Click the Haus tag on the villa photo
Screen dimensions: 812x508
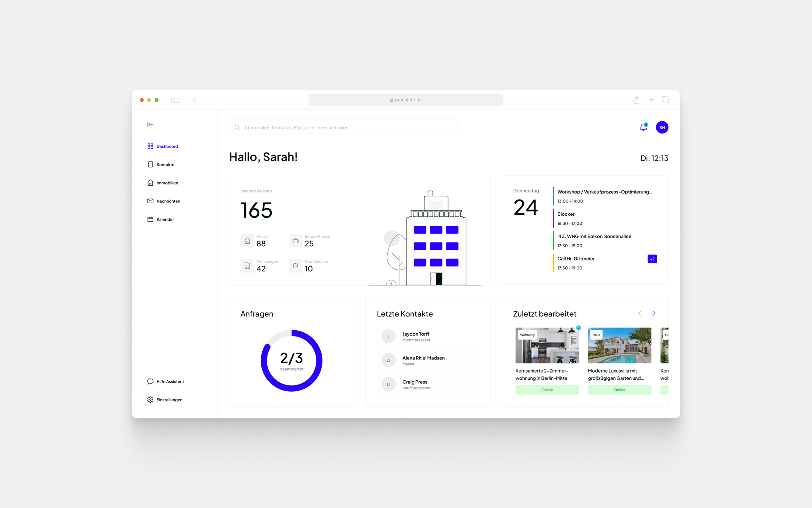click(x=596, y=335)
